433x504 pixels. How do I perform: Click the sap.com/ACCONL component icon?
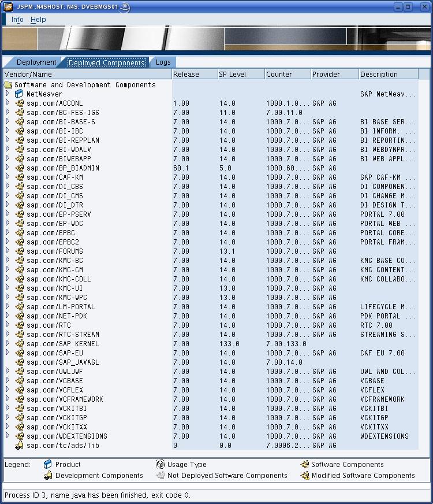[19, 103]
